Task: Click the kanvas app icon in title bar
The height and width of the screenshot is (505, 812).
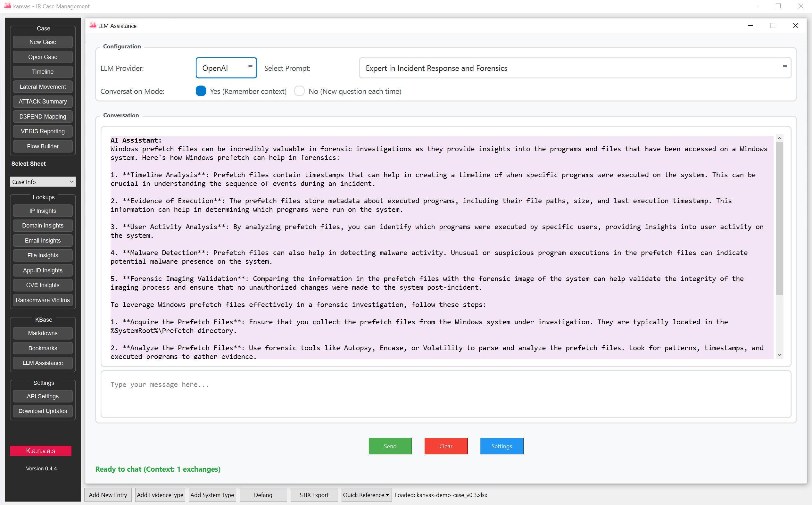Action: point(7,6)
